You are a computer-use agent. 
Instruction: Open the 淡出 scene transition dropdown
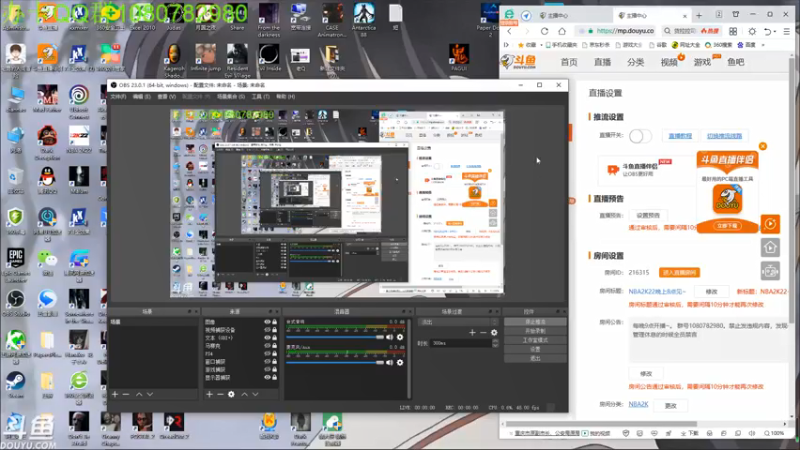click(x=458, y=322)
